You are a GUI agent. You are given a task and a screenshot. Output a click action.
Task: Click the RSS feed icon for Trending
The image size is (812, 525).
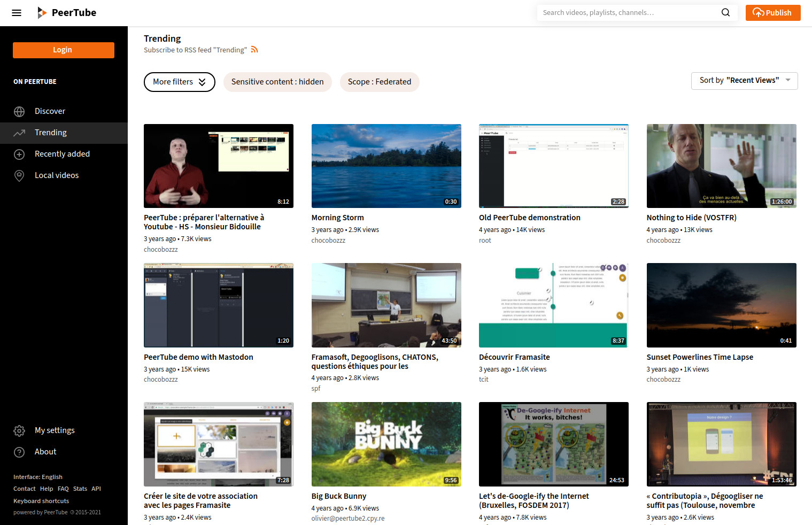pos(255,49)
